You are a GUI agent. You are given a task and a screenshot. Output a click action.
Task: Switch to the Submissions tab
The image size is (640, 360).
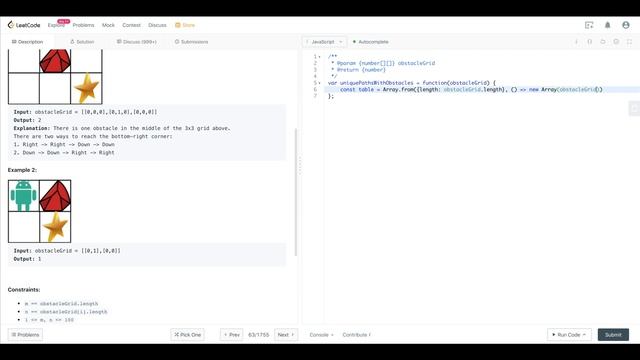point(191,42)
